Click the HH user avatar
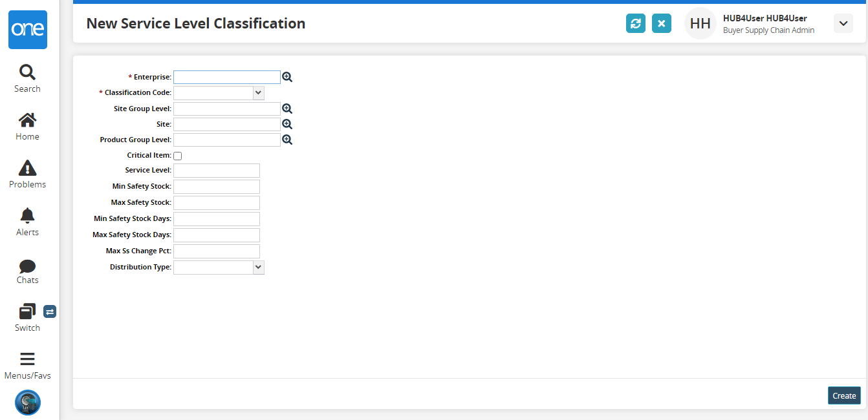This screenshot has width=868, height=420. (x=700, y=24)
